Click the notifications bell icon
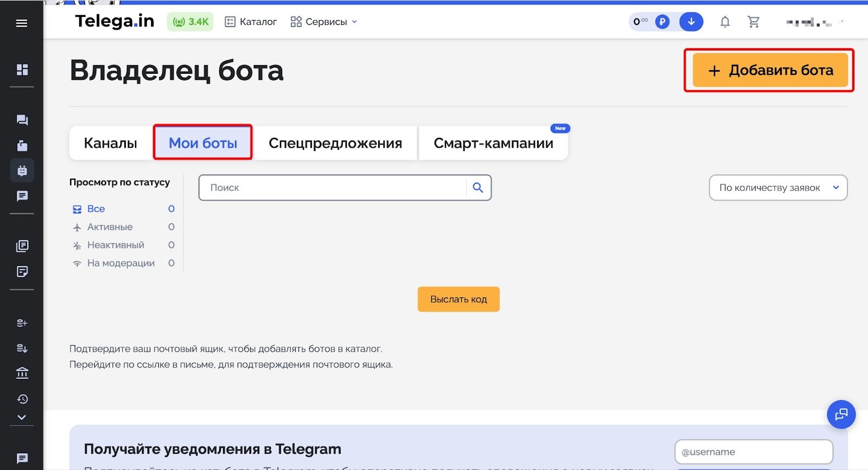 click(725, 22)
